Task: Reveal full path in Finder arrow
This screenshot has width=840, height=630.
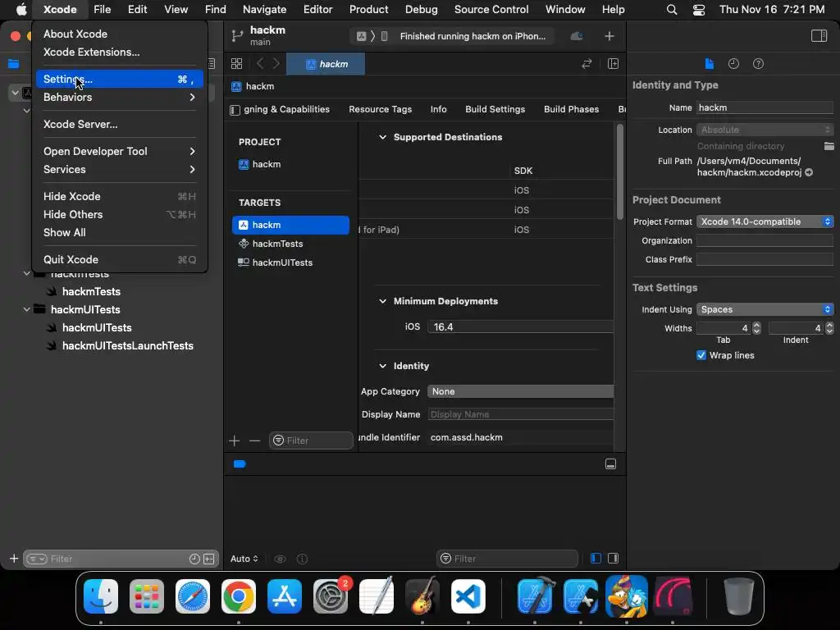Action: [x=809, y=172]
